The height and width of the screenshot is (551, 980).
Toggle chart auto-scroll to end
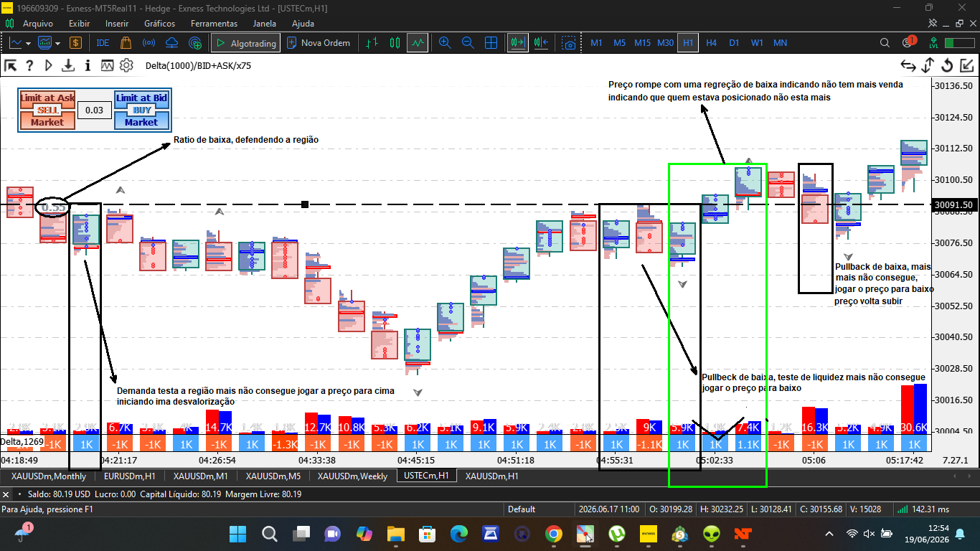pos(517,43)
